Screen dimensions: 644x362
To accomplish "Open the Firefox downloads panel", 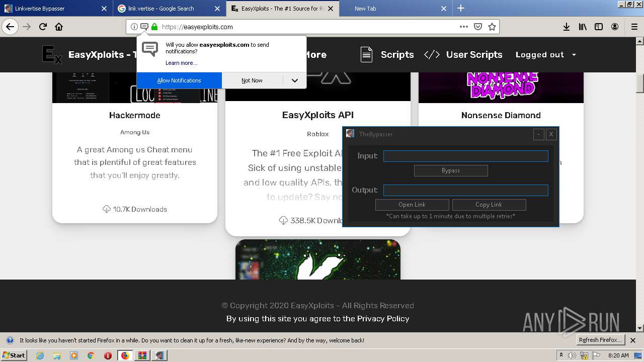I will click(567, 27).
